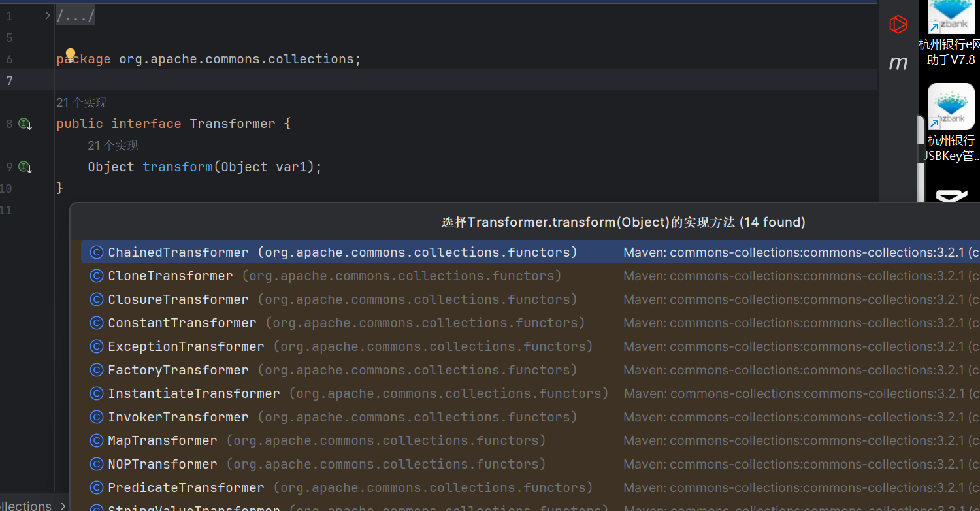Click the implementations gutter icon on line 8
Viewport: 980px width, 511px height.
(x=25, y=124)
